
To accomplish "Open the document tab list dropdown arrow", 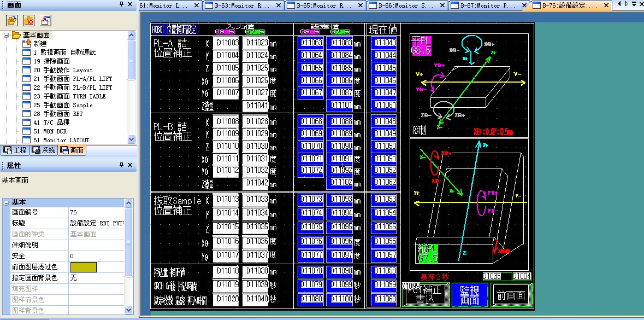I will pyautogui.click(x=634, y=4).
